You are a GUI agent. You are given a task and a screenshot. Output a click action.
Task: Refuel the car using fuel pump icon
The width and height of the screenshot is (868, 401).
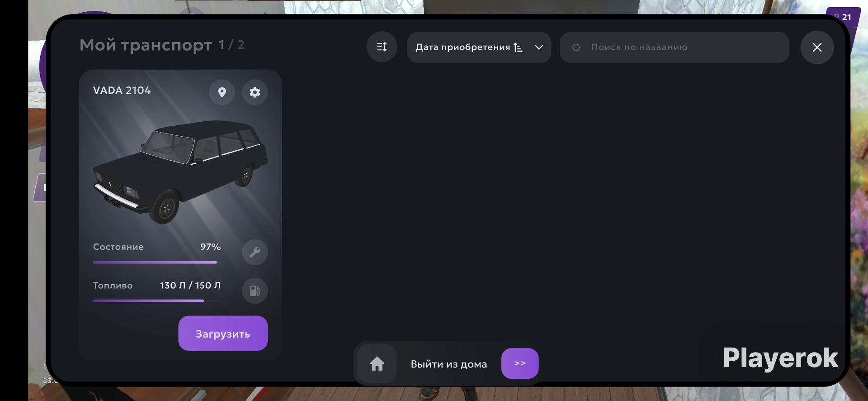(x=255, y=291)
